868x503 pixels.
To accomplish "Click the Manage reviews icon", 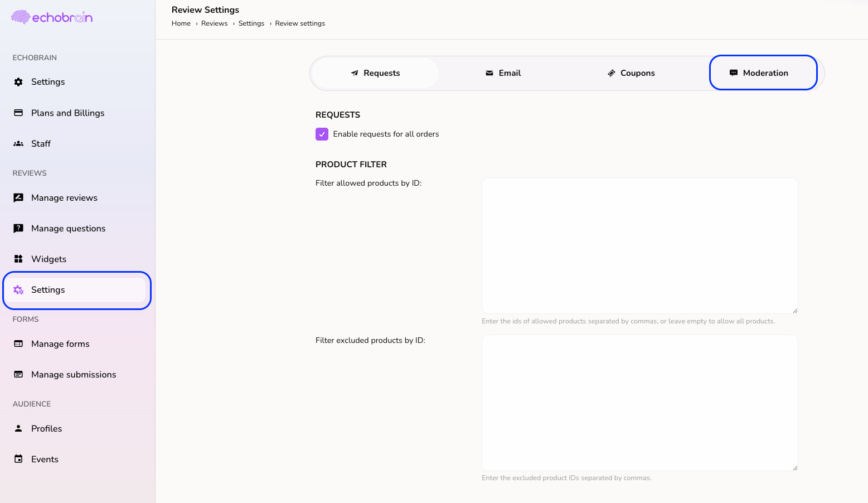I will pos(18,198).
